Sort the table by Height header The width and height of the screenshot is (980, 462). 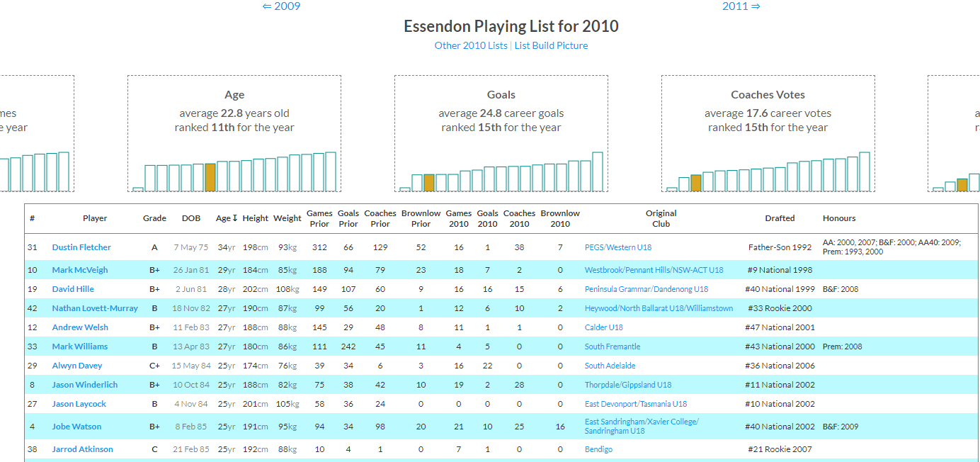pyautogui.click(x=255, y=218)
